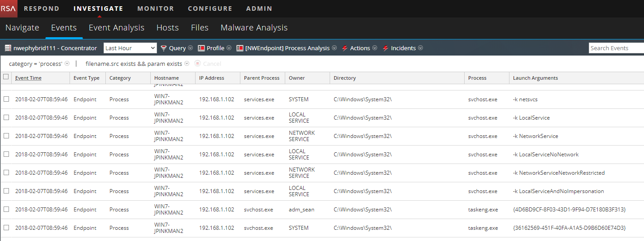Click the Actions lightning bolt icon

(x=345, y=48)
